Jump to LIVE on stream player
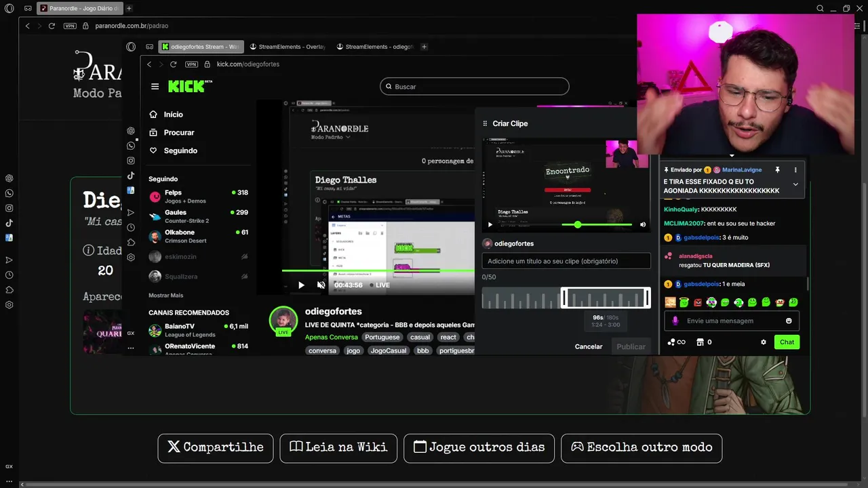The width and height of the screenshot is (868, 488). pyautogui.click(x=380, y=285)
